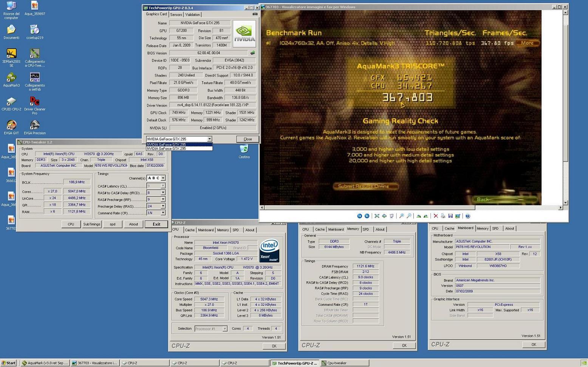Image resolution: width=588 pixels, height=367 pixels.
Task: Select ccsetup219 desktop icon
Action: pyautogui.click(x=35, y=32)
